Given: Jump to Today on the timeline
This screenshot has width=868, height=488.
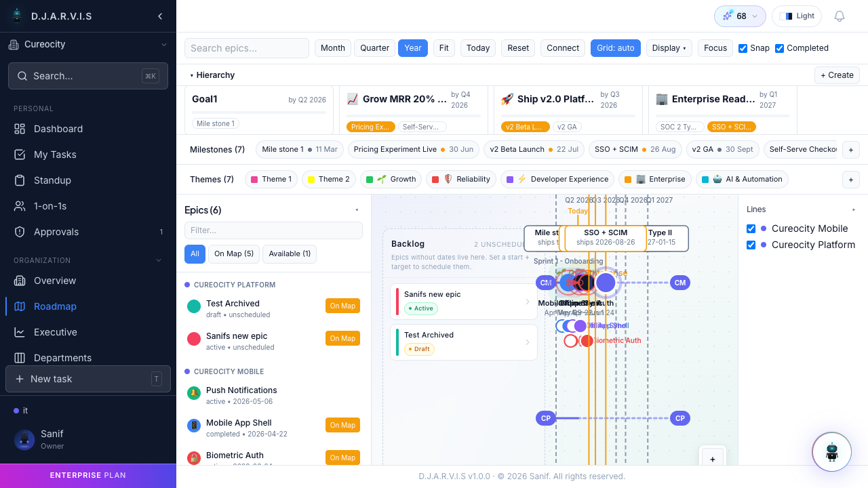Looking at the screenshot, I should [x=478, y=48].
